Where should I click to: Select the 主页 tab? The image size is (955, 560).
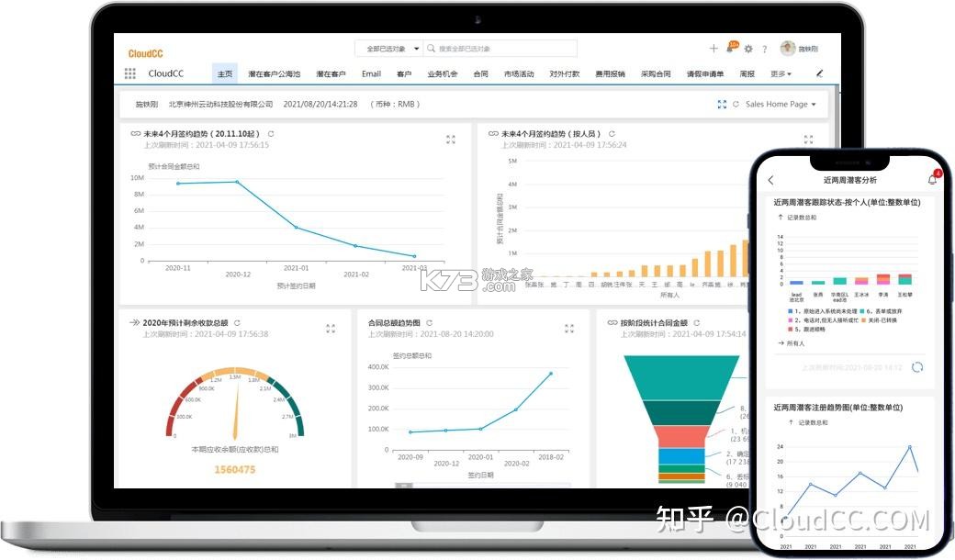click(225, 73)
